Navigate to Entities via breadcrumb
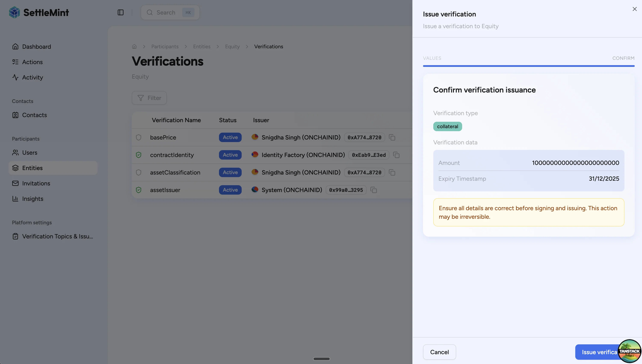The width and height of the screenshot is (642, 364). pos(202,47)
